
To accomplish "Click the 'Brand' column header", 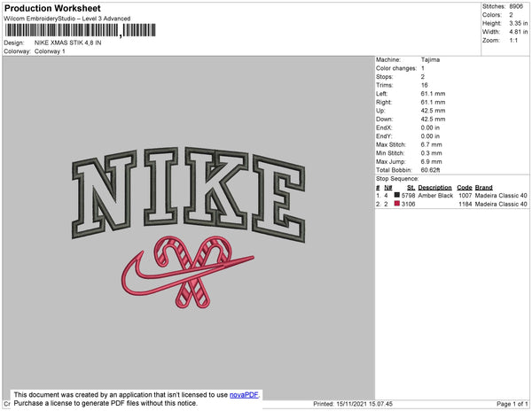I will [483, 188].
